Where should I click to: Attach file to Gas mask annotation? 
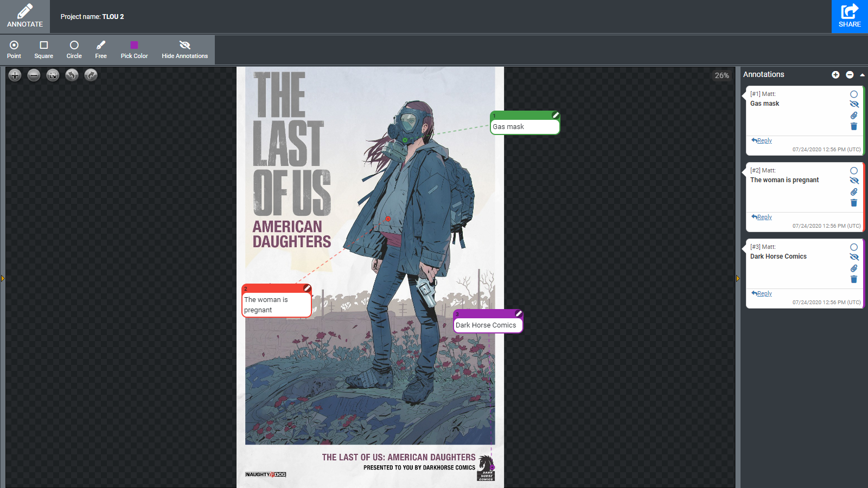pos(854,115)
